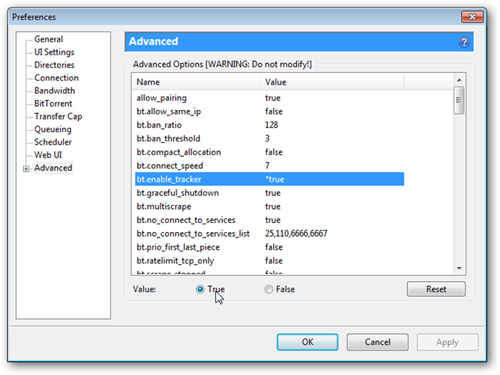This screenshot has width=500, height=375.
Task: Confirm changes with the OK button
Action: point(307,342)
